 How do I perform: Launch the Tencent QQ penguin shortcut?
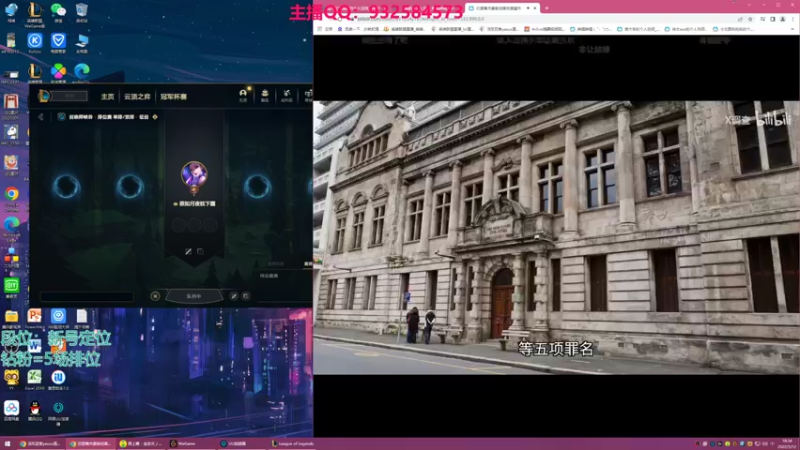[35, 410]
